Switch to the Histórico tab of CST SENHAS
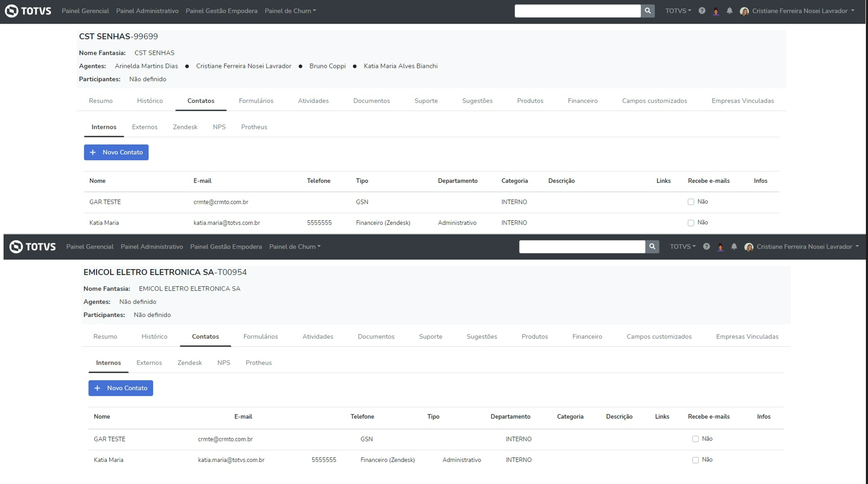868x484 pixels. (150, 101)
